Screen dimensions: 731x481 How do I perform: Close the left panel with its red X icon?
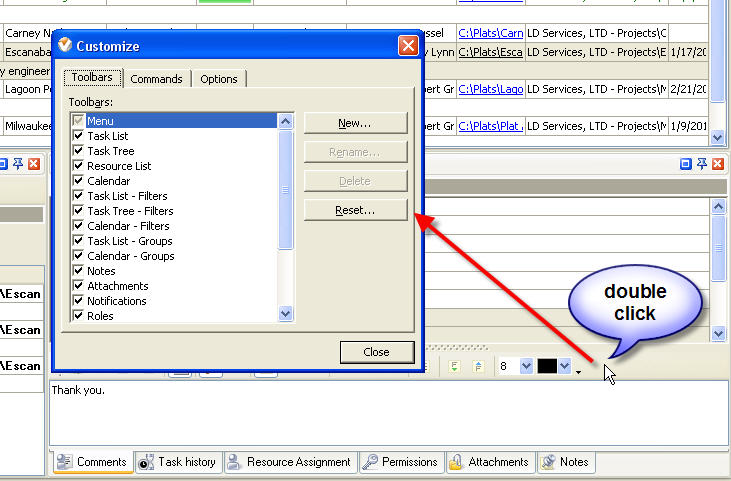[x=33, y=164]
